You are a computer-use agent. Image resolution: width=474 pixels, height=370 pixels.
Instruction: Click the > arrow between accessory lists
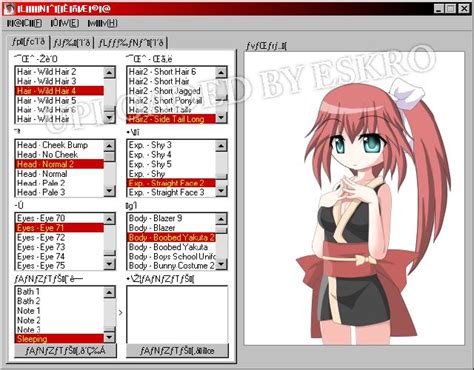tap(121, 313)
